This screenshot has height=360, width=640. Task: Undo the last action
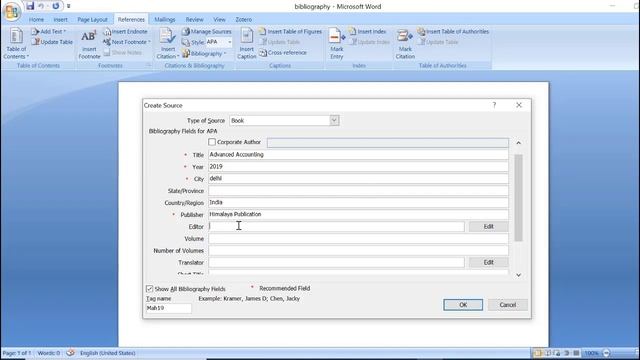pos(41,6)
